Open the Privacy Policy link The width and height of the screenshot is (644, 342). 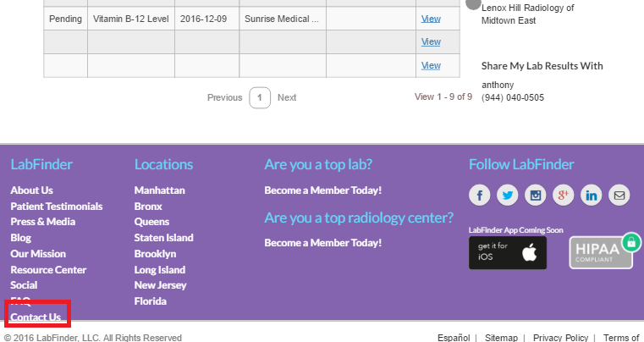coord(560,338)
